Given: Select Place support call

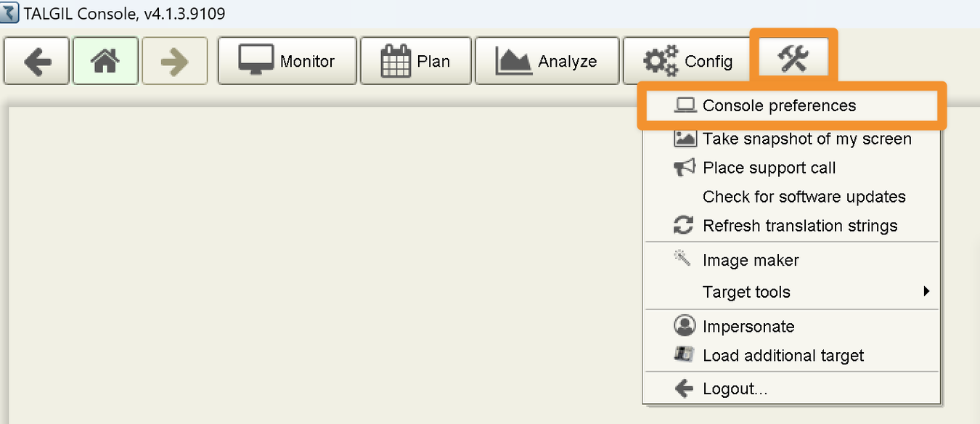Looking at the screenshot, I should pos(792,168).
